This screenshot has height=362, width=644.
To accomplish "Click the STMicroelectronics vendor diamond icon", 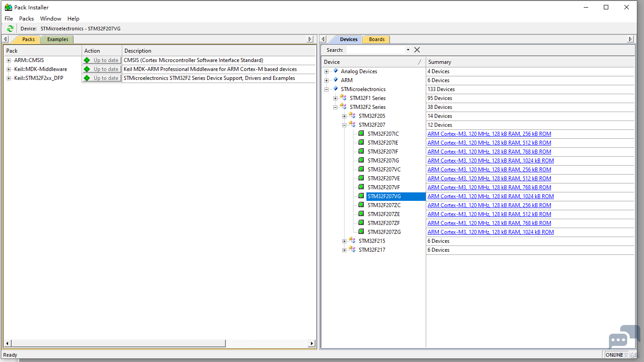I will (x=336, y=89).
